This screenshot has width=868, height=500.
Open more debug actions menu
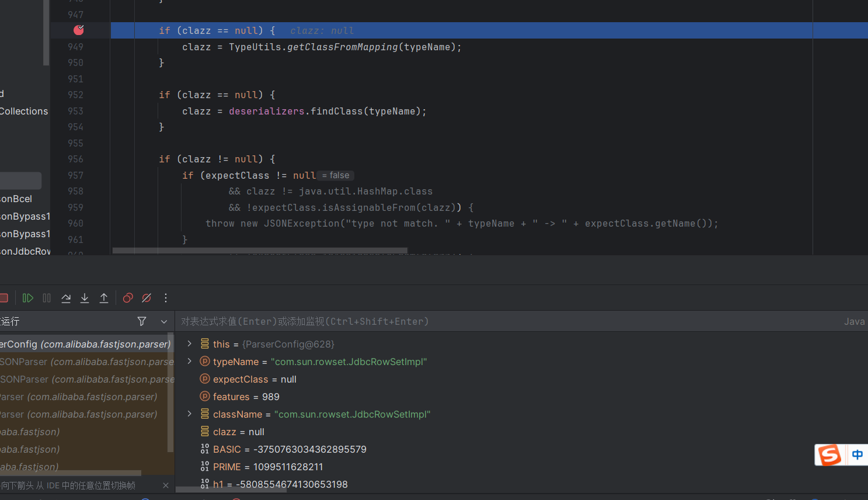click(x=166, y=298)
